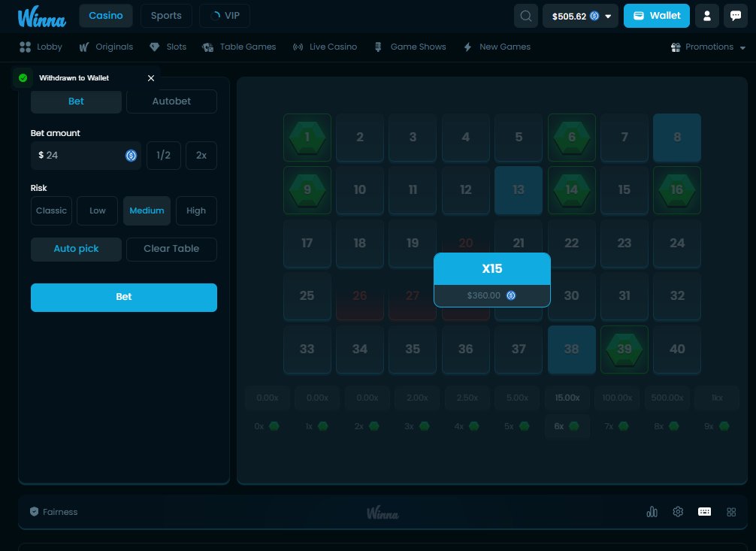Select Low risk
The width and height of the screenshot is (756, 551).
[x=98, y=210]
